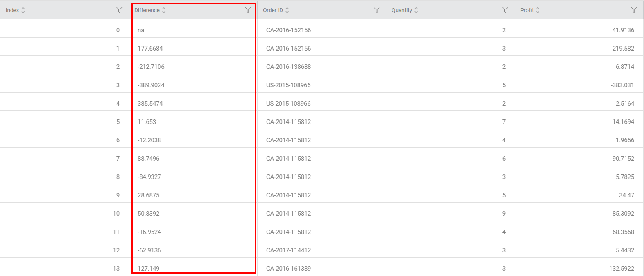This screenshot has height=276, width=644.
Task: Click Profit value 41.9136
Action: click(x=623, y=30)
